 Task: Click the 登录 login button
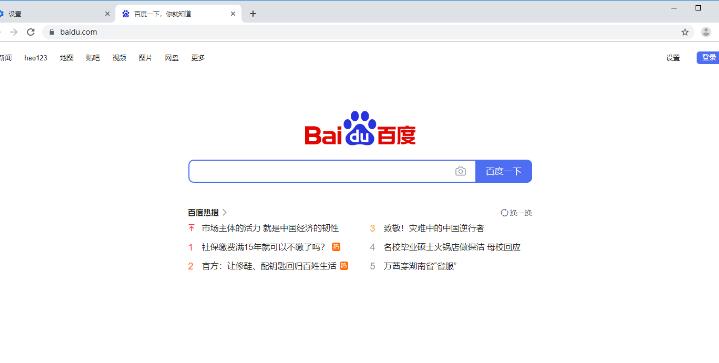(709, 57)
